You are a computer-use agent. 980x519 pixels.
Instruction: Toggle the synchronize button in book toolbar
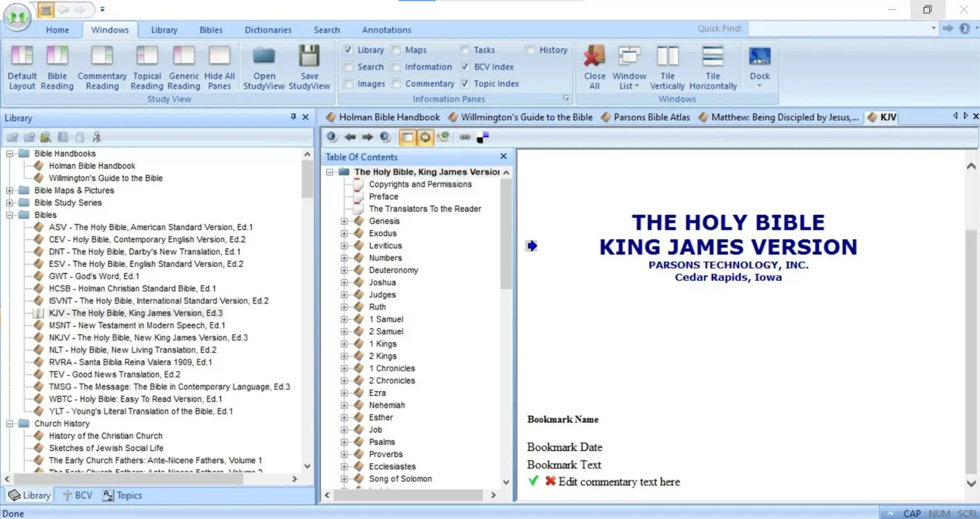pyautogui.click(x=425, y=137)
